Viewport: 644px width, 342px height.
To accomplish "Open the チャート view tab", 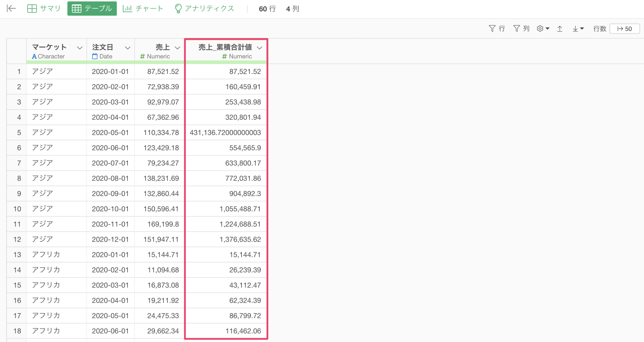I will [143, 9].
